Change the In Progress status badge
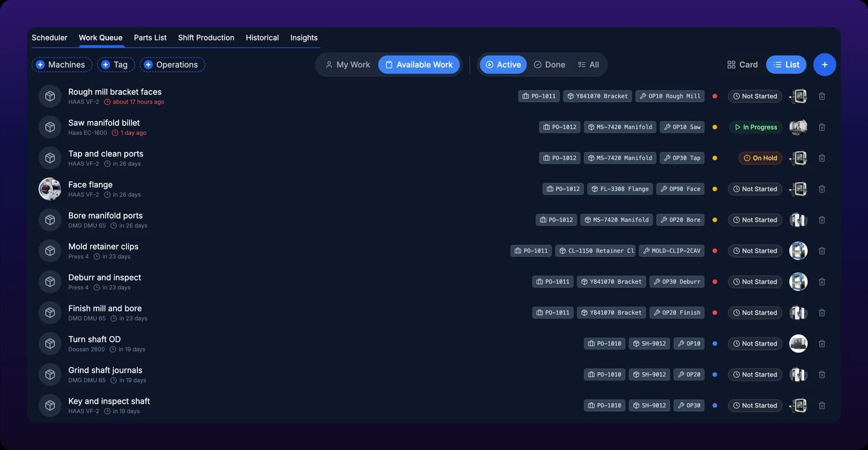Viewport: 868px width, 450px height. 756,128
